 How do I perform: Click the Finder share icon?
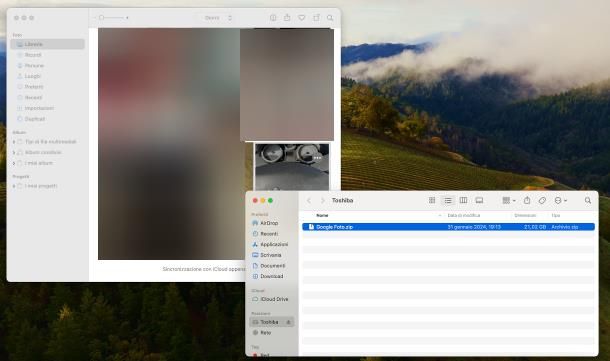pos(527,200)
